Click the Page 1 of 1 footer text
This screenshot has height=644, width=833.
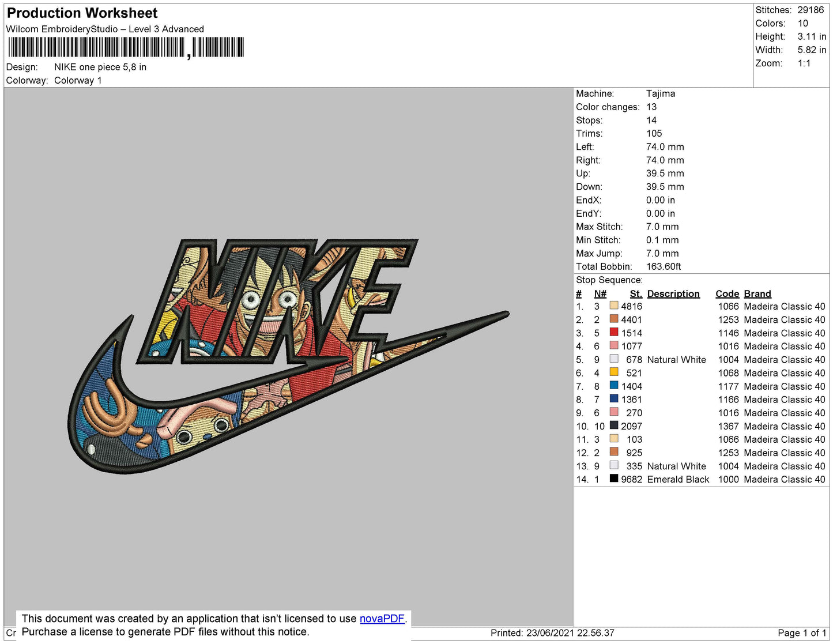(801, 633)
